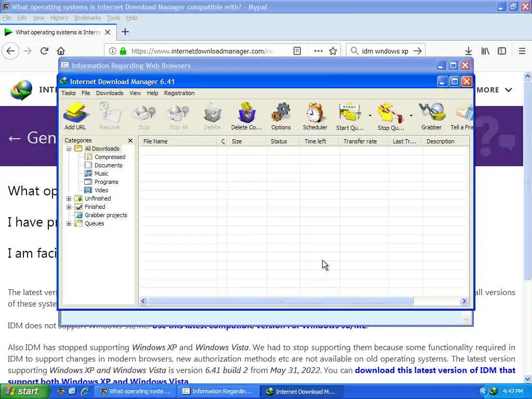Reload the page in Mypal browser
Screen dimensions: 532x399
(44, 51)
